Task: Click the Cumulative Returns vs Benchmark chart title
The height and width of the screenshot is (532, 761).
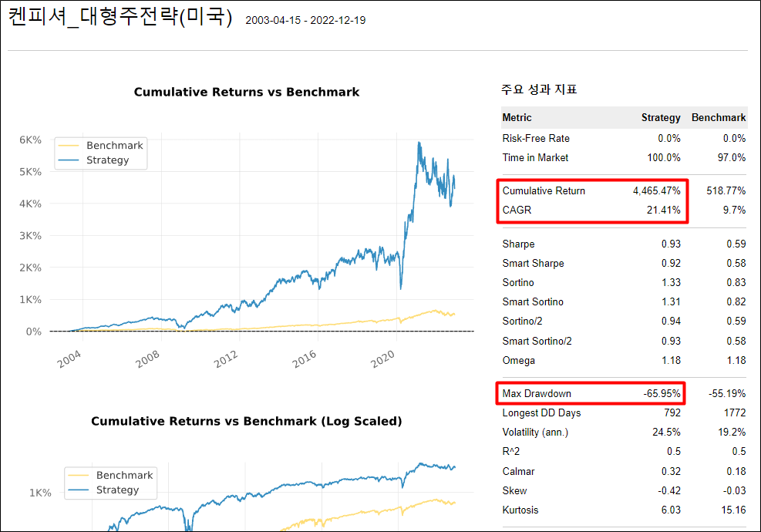Action: pos(247,92)
